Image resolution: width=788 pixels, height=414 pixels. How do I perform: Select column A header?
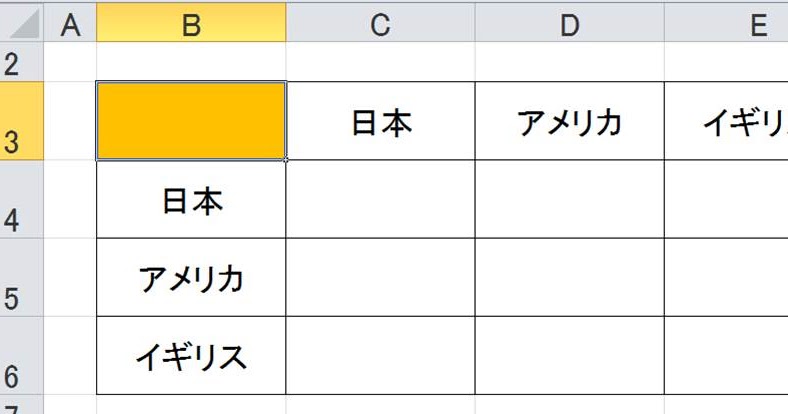pyautogui.click(x=70, y=23)
